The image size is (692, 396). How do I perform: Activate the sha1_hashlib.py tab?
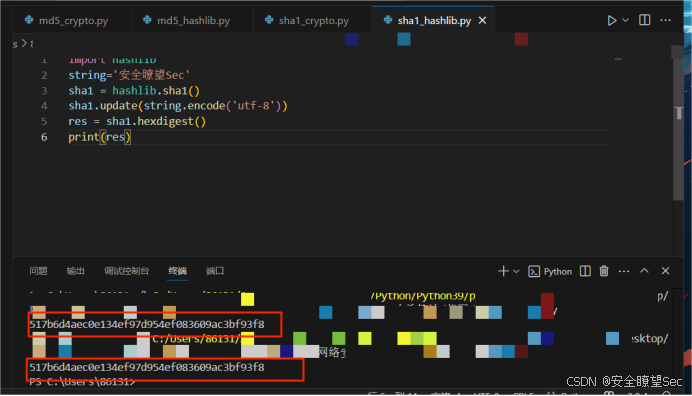pos(434,20)
